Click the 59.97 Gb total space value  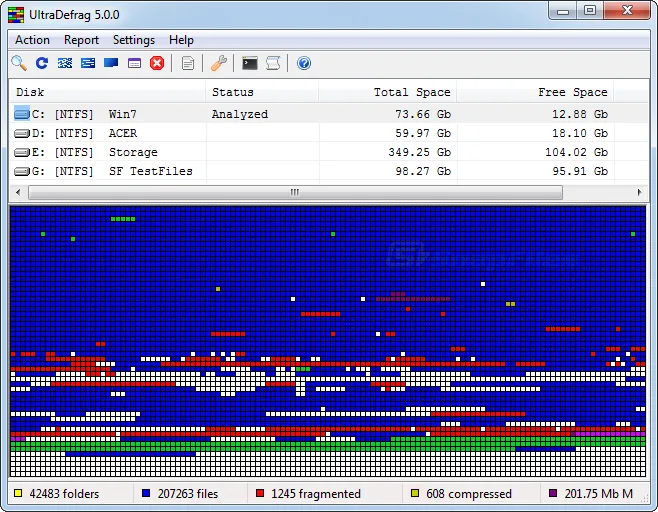pos(423,133)
